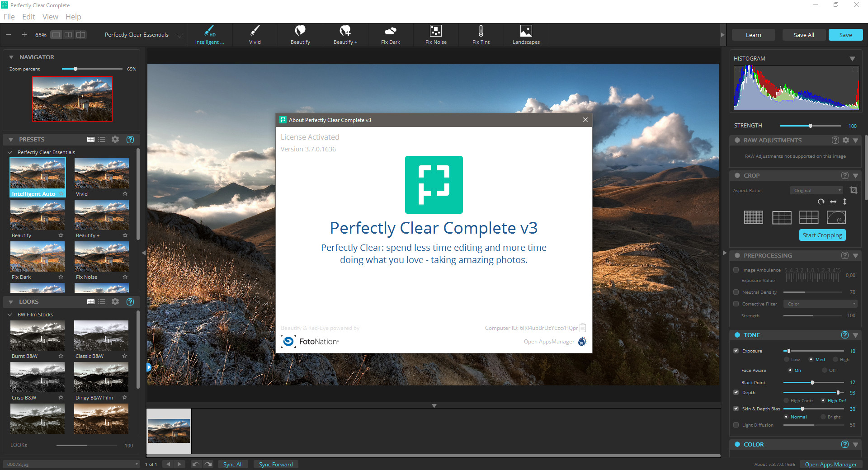868x470 pixels.
Task: Undo the last adjustment in bottom bar
Action: coord(195,464)
